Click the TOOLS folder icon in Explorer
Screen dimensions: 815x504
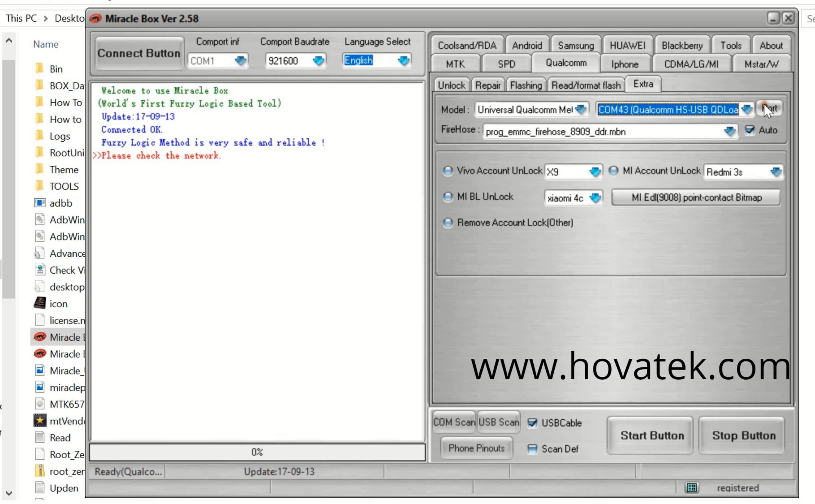point(40,186)
